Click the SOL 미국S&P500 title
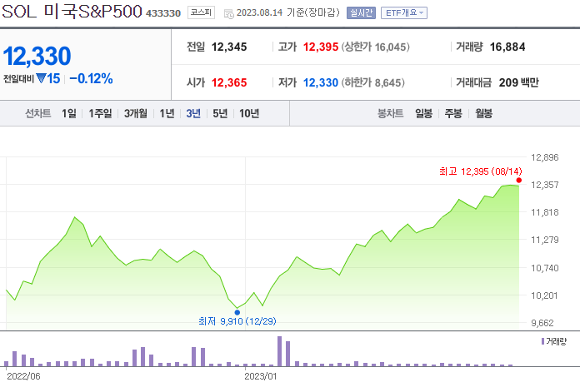Image resolution: width=580 pixels, height=392 pixels. click(x=72, y=12)
